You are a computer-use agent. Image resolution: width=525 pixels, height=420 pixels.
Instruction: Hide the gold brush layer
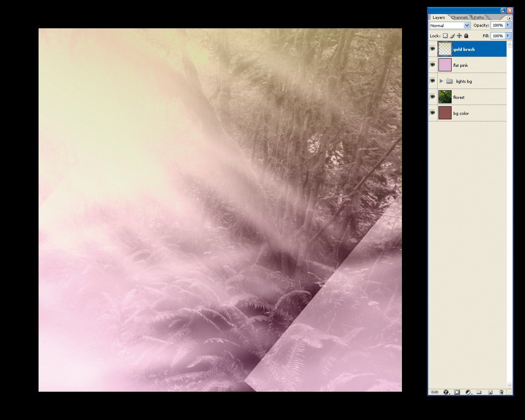tap(432, 49)
